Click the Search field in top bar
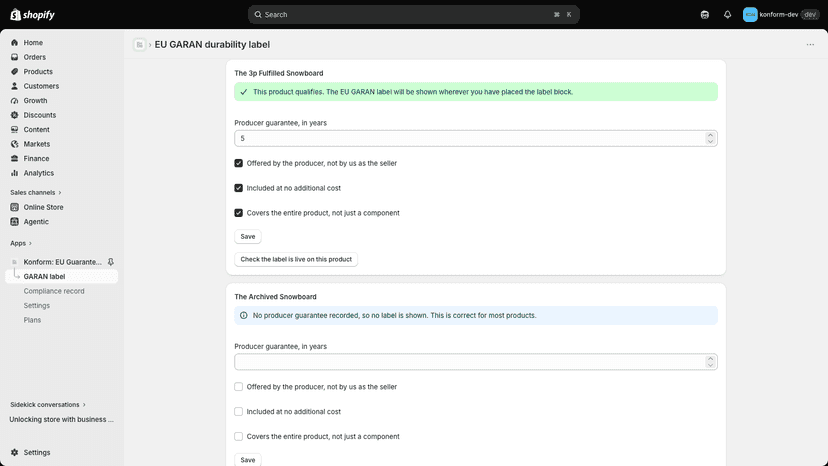Viewport: 828px width, 466px height. [x=413, y=15]
